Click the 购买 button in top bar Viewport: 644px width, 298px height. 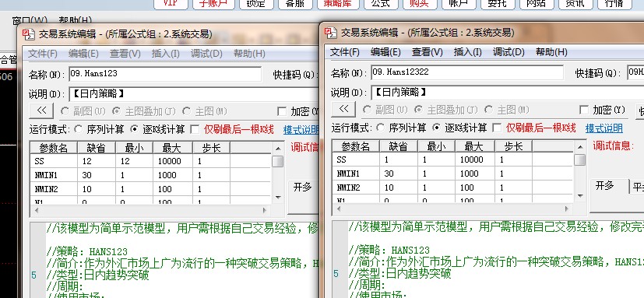pos(421,3)
